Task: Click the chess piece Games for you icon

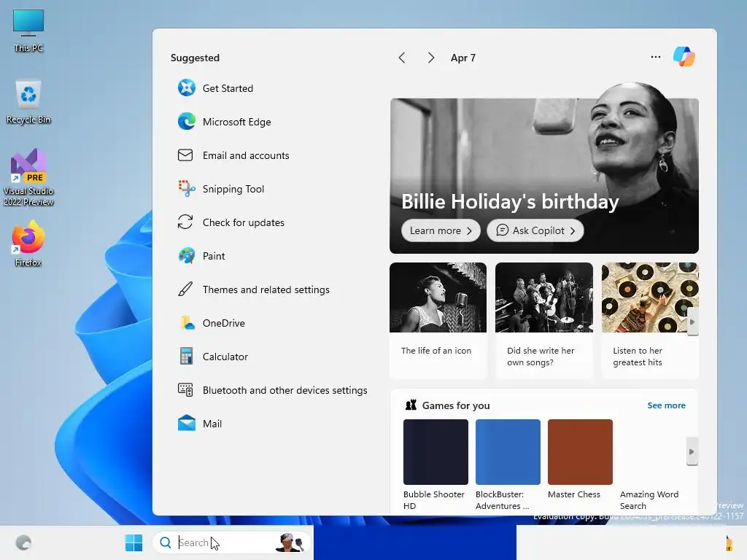Action: click(x=411, y=405)
